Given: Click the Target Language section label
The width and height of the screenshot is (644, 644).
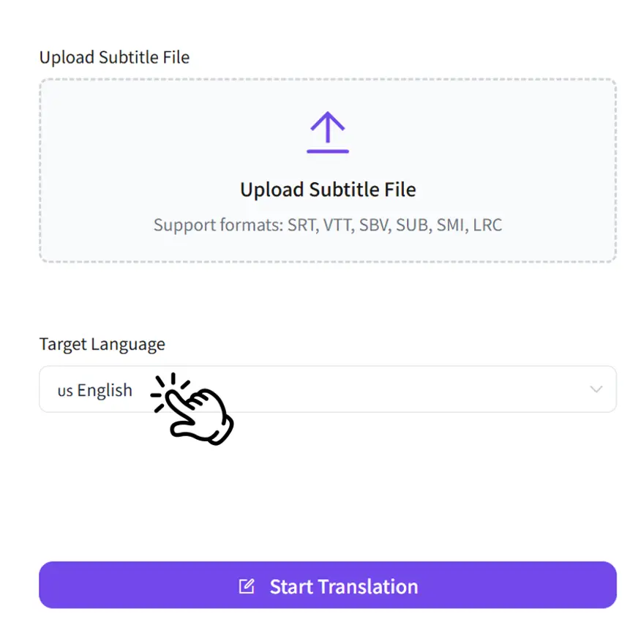Looking at the screenshot, I should pos(102,344).
